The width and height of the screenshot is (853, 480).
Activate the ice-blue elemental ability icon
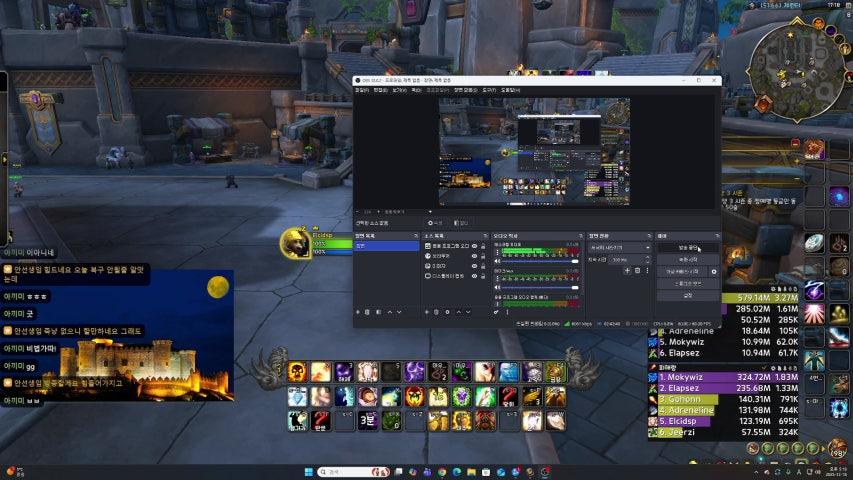pos(508,372)
